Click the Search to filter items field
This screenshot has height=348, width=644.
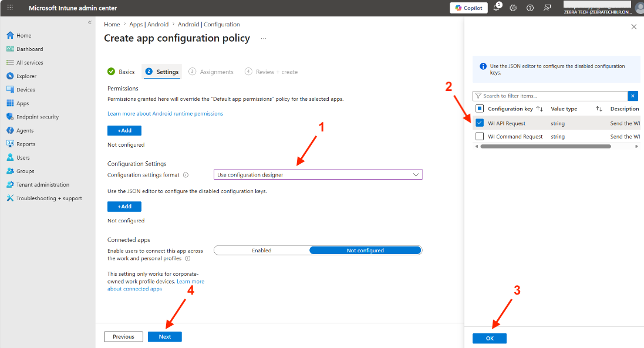click(550, 96)
